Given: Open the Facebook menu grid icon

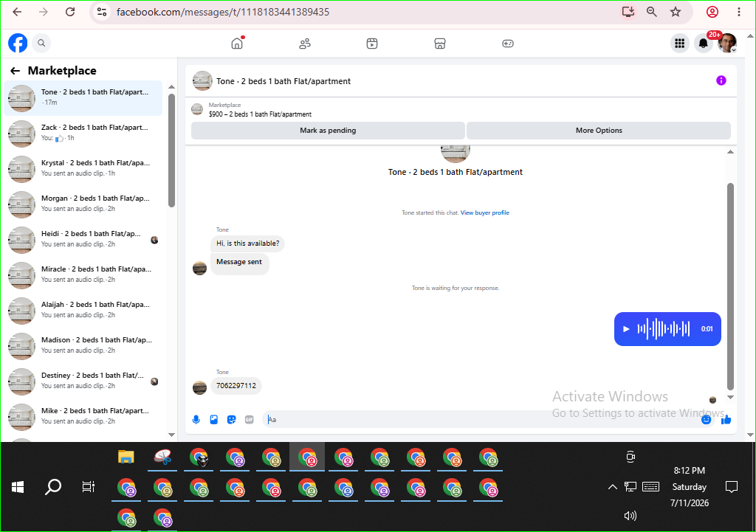Looking at the screenshot, I should coord(680,44).
